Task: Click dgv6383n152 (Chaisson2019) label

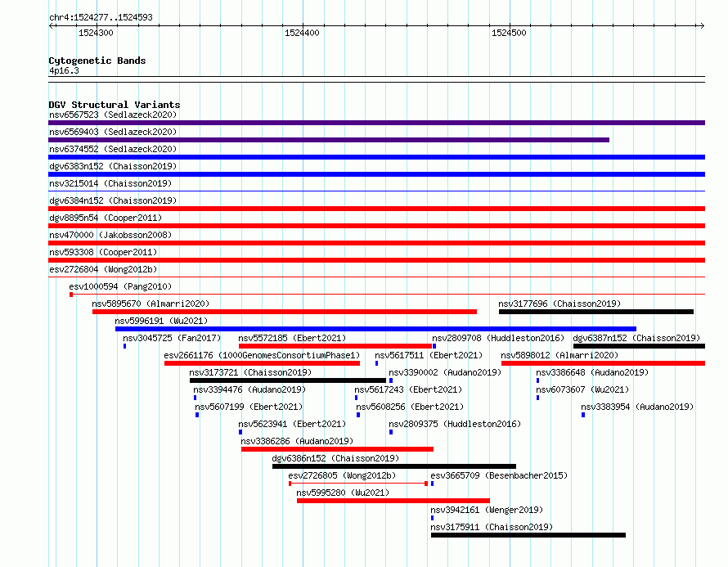Action: (x=113, y=166)
